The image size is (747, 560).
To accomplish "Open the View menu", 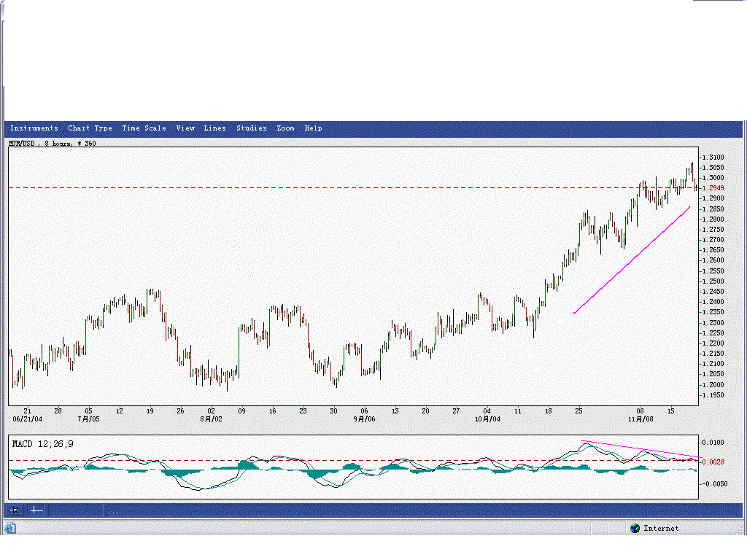I will (185, 128).
